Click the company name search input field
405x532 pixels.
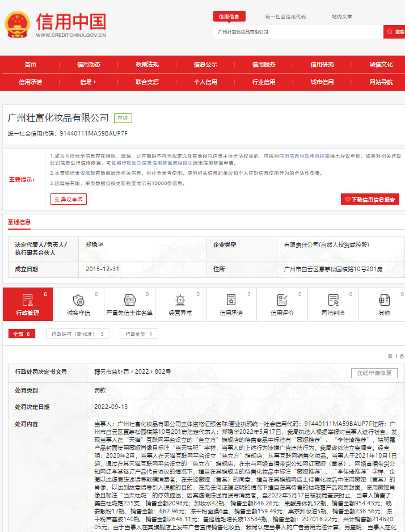[x=298, y=32]
